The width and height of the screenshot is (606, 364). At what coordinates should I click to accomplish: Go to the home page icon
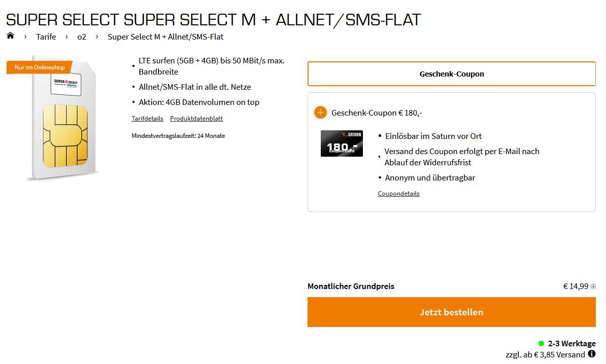click(x=11, y=36)
